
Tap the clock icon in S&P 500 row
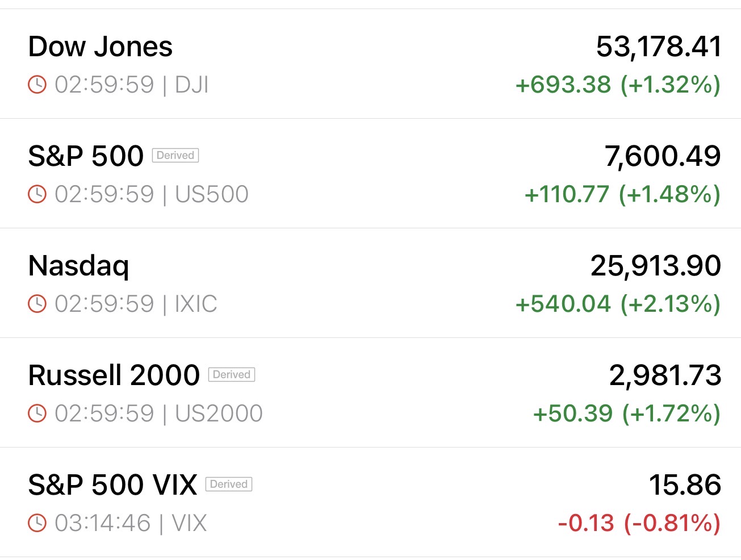[37, 195]
